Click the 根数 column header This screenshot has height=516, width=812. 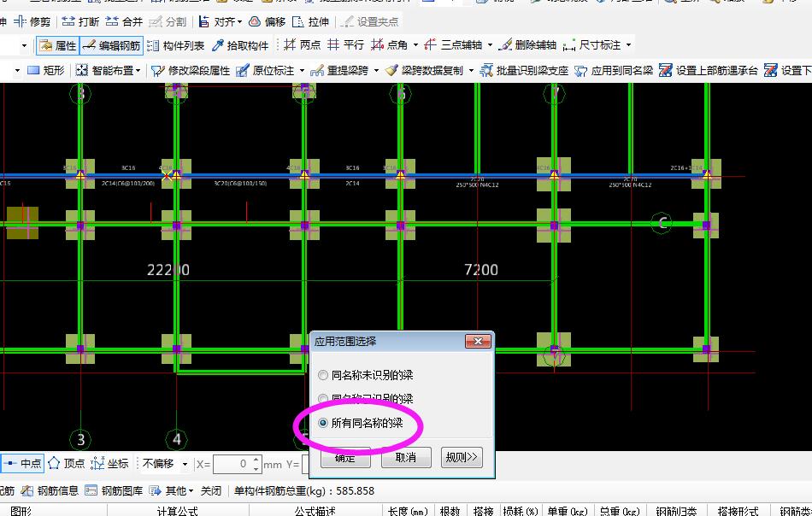coord(450,511)
